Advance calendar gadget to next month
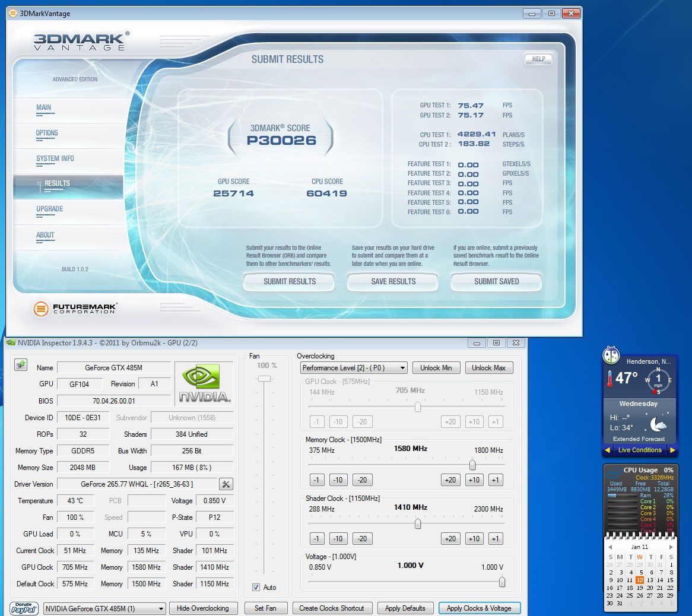692x616 pixels. [671, 547]
